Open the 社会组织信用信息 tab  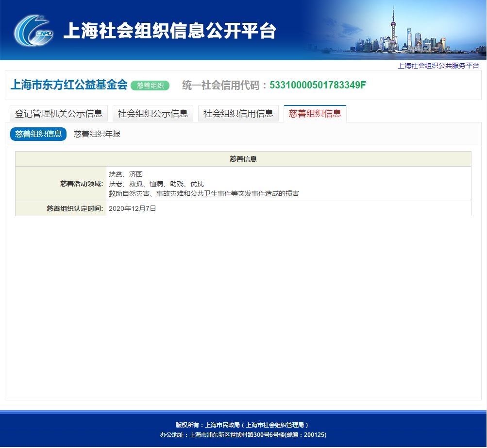click(x=238, y=114)
